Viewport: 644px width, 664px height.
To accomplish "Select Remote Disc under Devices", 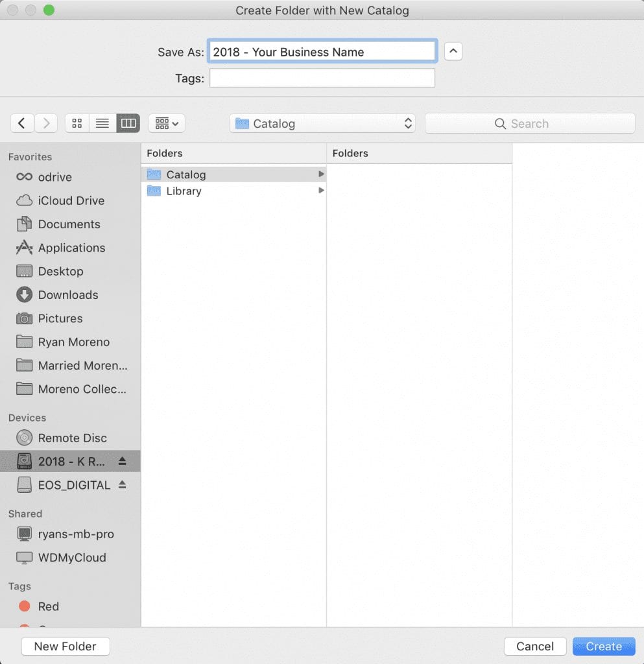I will 72,438.
